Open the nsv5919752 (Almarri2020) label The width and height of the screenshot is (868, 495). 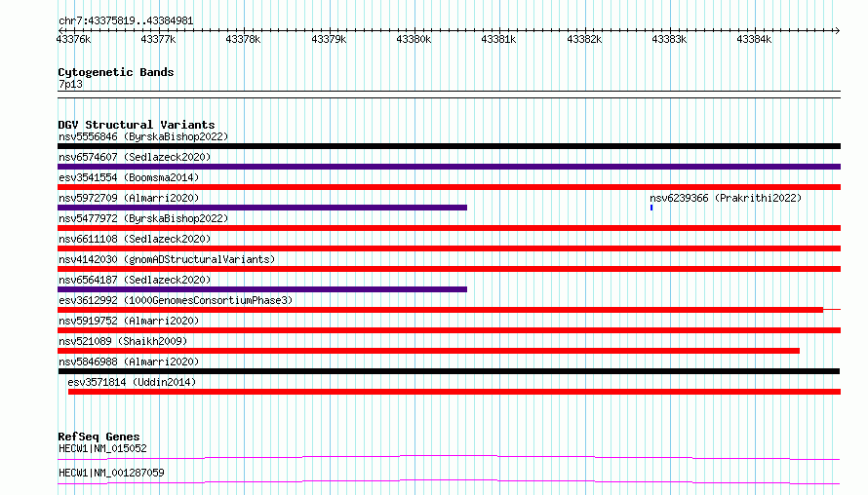(129, 321)
